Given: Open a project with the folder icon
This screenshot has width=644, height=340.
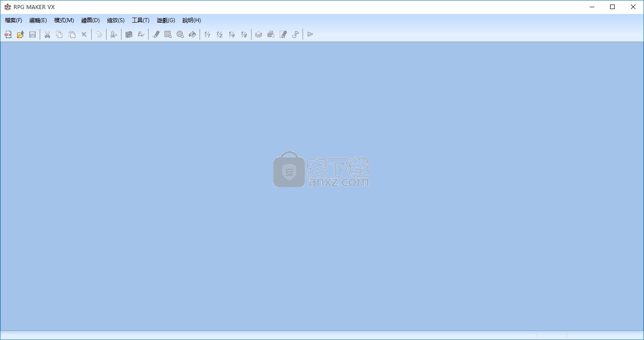Looking at the screenshot, I should [x=20, y=34].
